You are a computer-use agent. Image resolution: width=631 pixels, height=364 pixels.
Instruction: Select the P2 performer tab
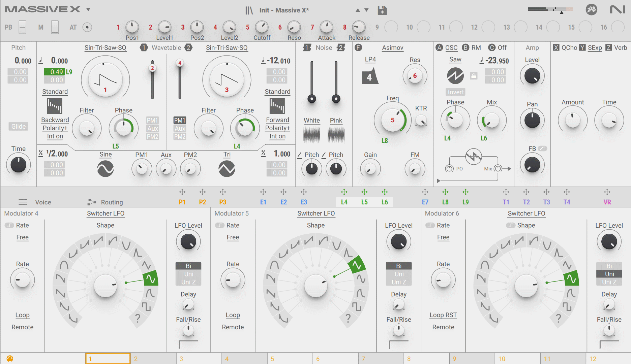[203, 202]
